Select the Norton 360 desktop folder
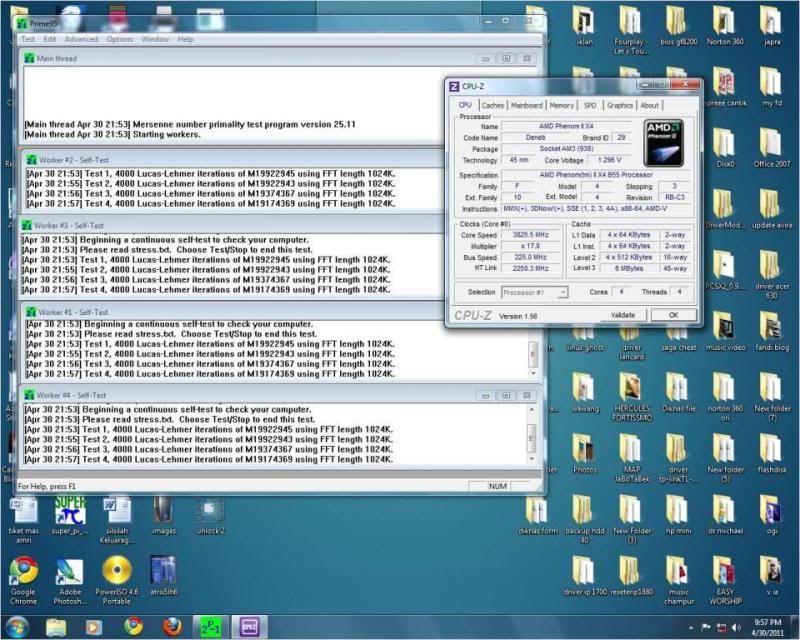This screenshot has height=640, width=800. tap(725, 26)
